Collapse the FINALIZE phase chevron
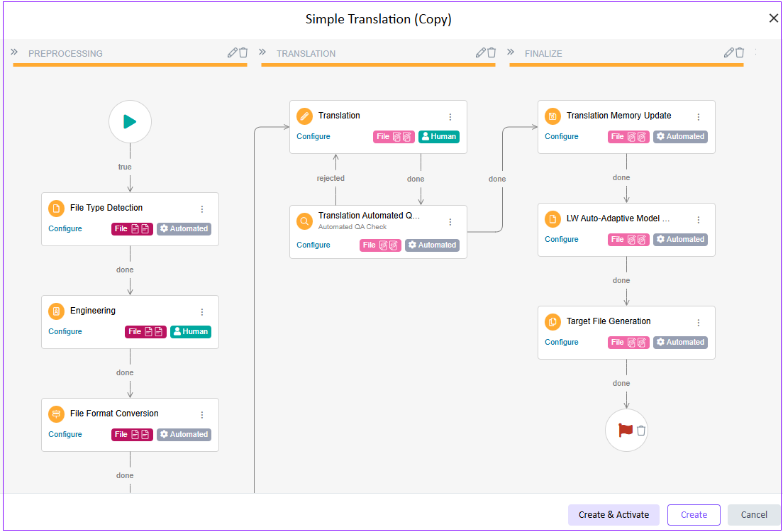 [511, 52]
